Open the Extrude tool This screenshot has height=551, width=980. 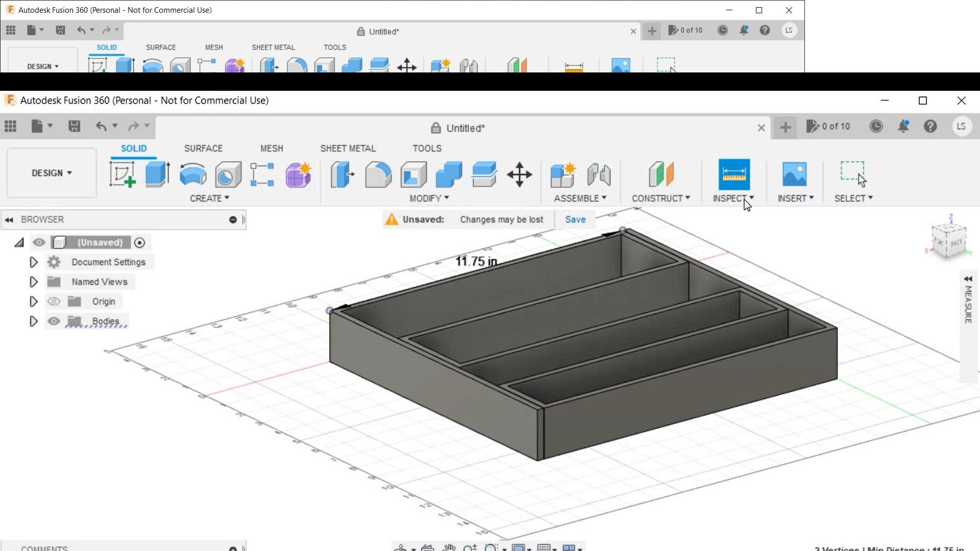tap(157, 173)
